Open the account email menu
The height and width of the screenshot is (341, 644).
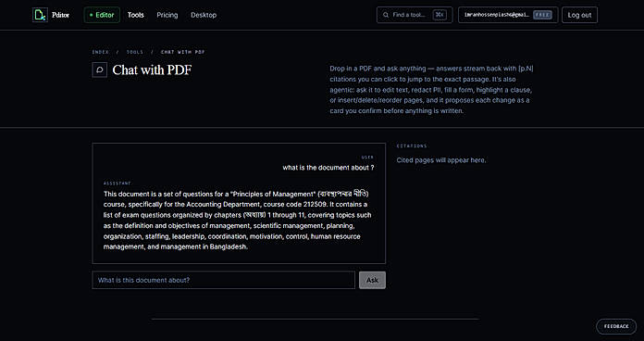[x=508, y=15]
